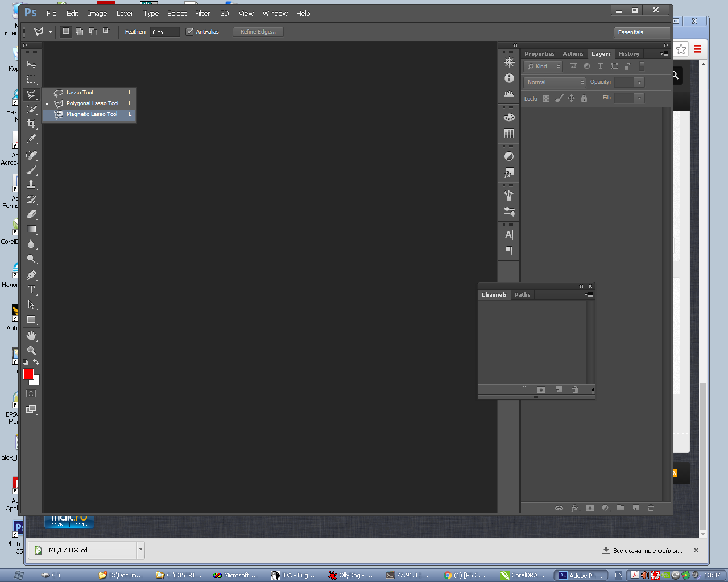728x582 pixels.
Task: Click the Feather input field
Action: (165, 32)
